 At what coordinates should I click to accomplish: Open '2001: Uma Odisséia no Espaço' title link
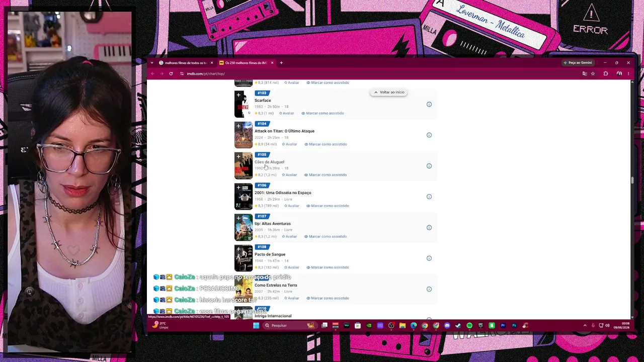click(283, 193)
